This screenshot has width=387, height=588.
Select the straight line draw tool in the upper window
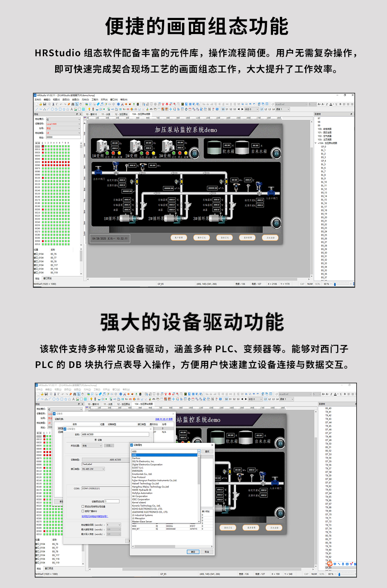pos(37,109)
